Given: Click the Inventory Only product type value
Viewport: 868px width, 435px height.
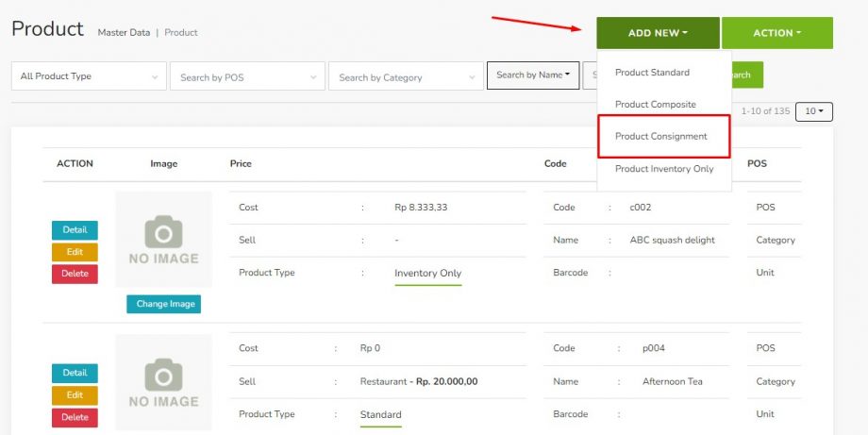Looking at the screenshot, I should click(428, 273).
